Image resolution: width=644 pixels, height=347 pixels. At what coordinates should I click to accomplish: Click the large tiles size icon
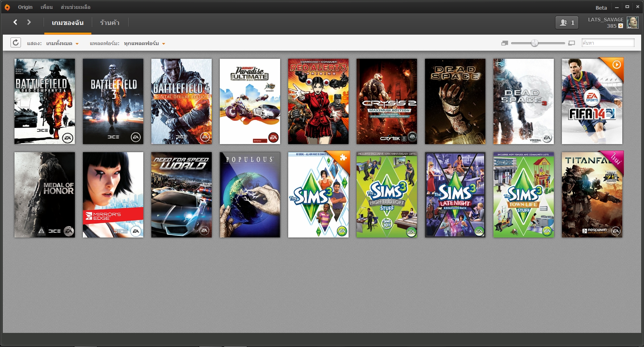572,43
